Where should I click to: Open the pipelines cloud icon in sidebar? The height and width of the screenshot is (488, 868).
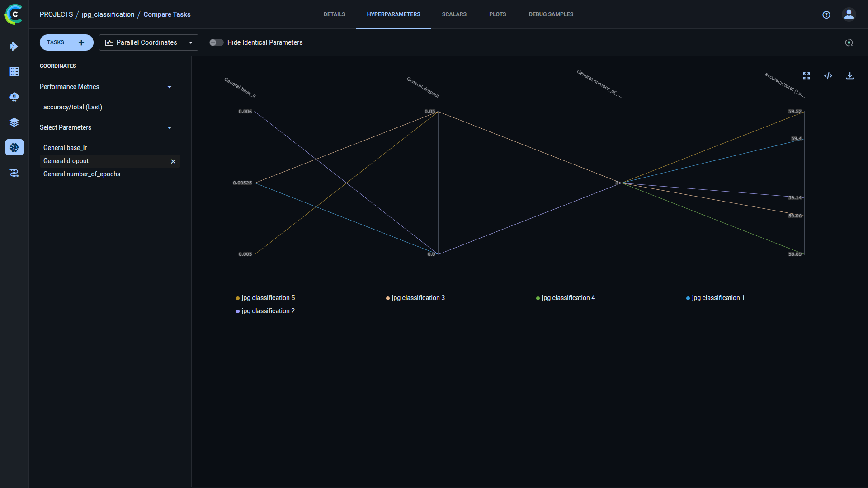coord(14,97)
